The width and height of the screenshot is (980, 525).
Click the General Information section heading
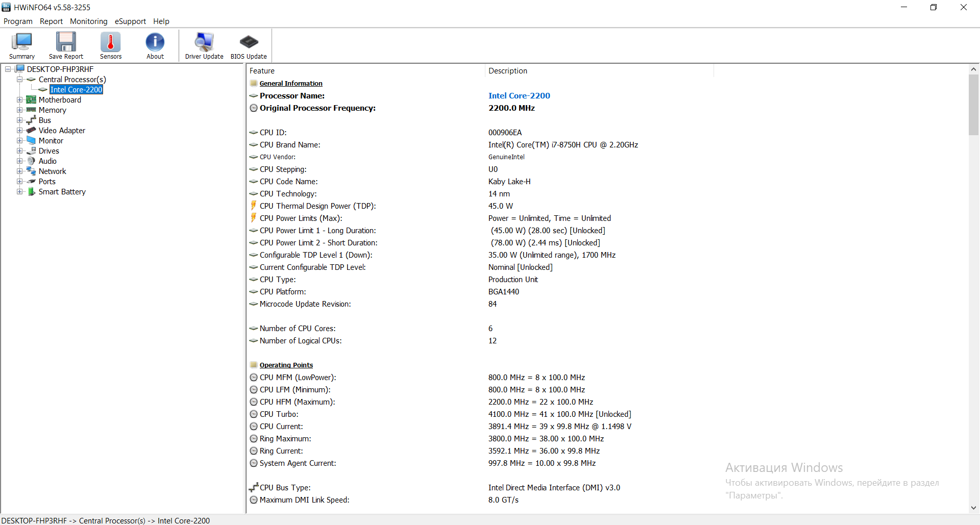[x=291, y=83]
